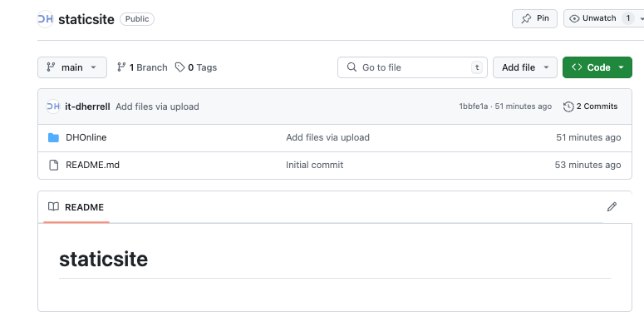The height and width of the screenshot is (317, 644).
Task: Open commit hash 1bbfe1a
Action: [x=474, y=106]
